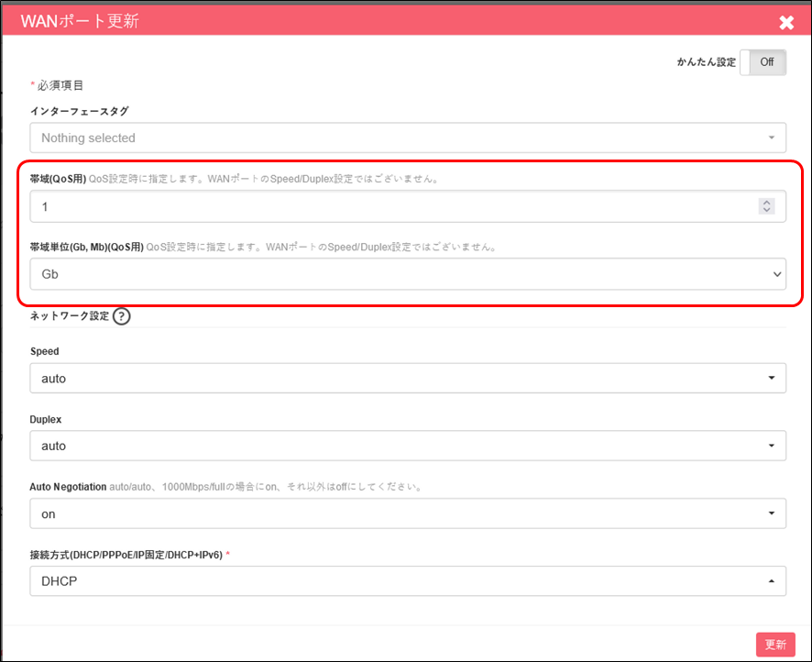The image size is (812, 662).
Task: Click the Auto Negotiation label text
Action: coord(68,487)
